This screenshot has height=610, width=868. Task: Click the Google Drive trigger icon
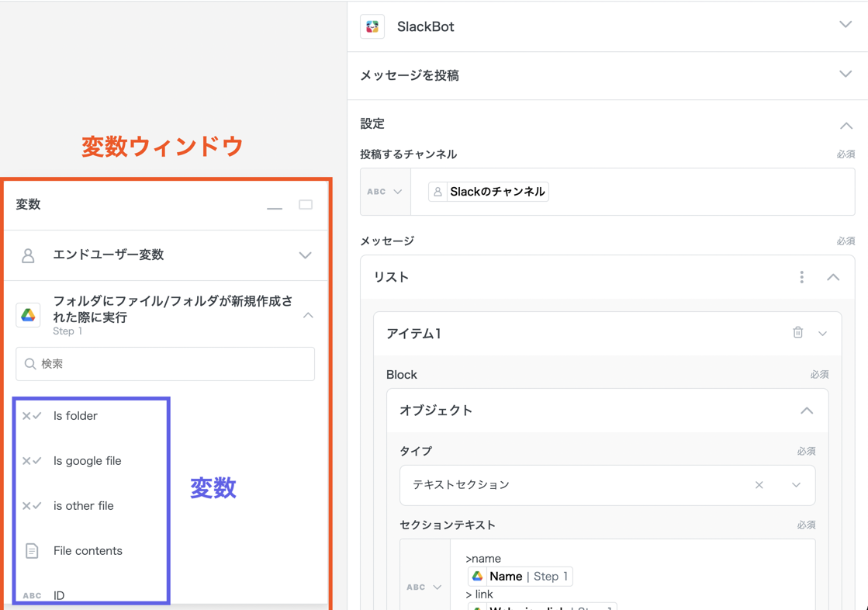click(x=29, y=315)
